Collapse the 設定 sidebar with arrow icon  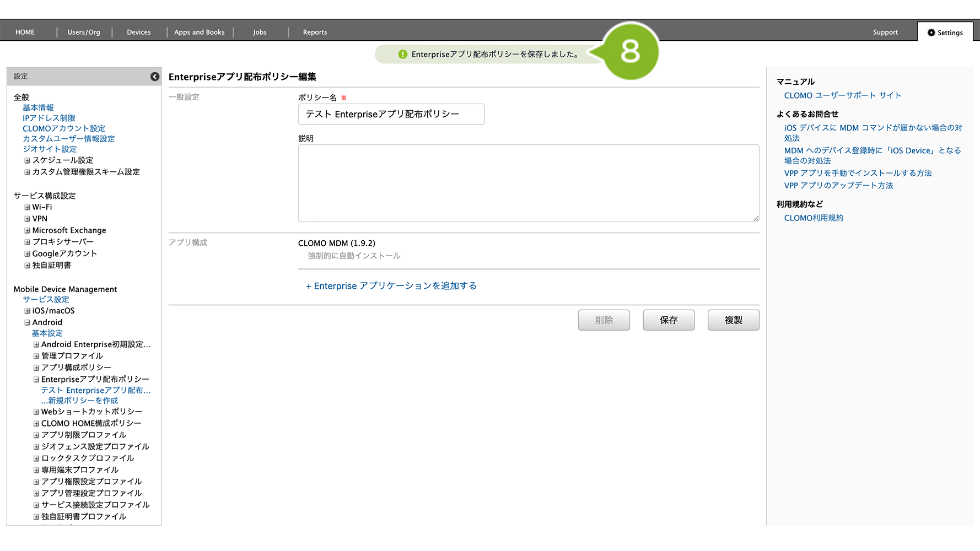click(x=155, y=77)
